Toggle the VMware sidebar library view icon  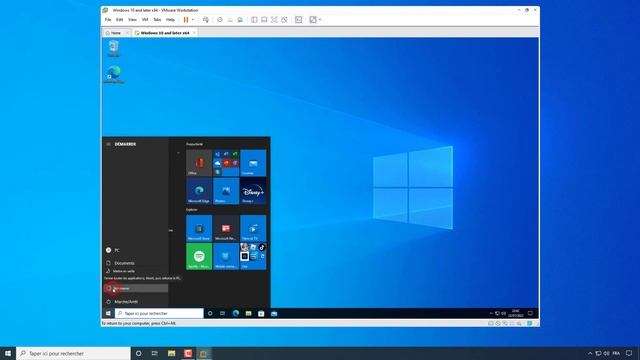tap(254, 20)
